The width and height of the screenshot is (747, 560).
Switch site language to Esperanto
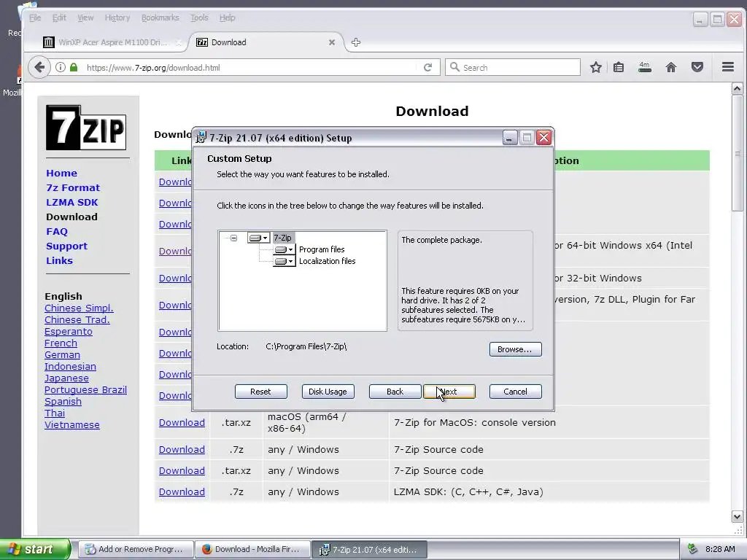pos(68,332)
